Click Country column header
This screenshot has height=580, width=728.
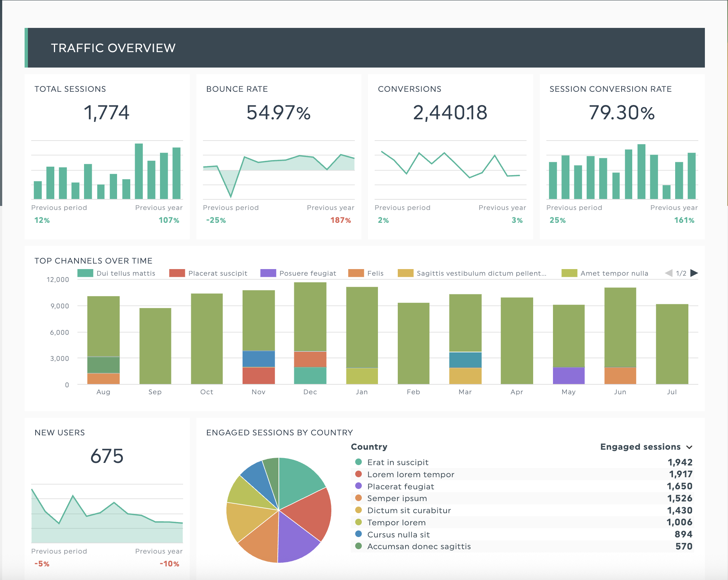click(x=369, y=447)
